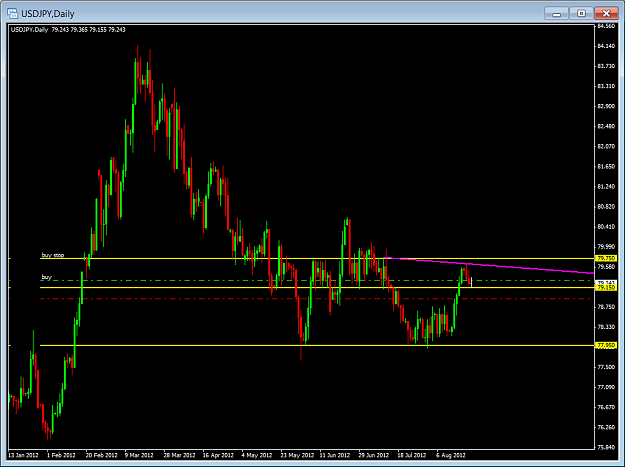
Task: Click the 29 Jun 2012 date label
Action: (374, 455)
